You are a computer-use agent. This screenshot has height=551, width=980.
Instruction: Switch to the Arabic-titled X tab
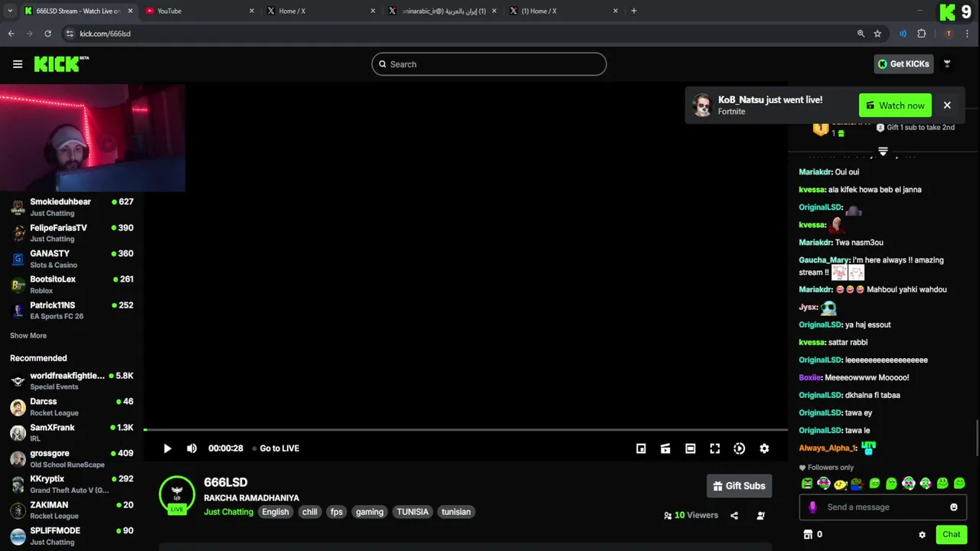pyautogui.click(x=442, y=11)
